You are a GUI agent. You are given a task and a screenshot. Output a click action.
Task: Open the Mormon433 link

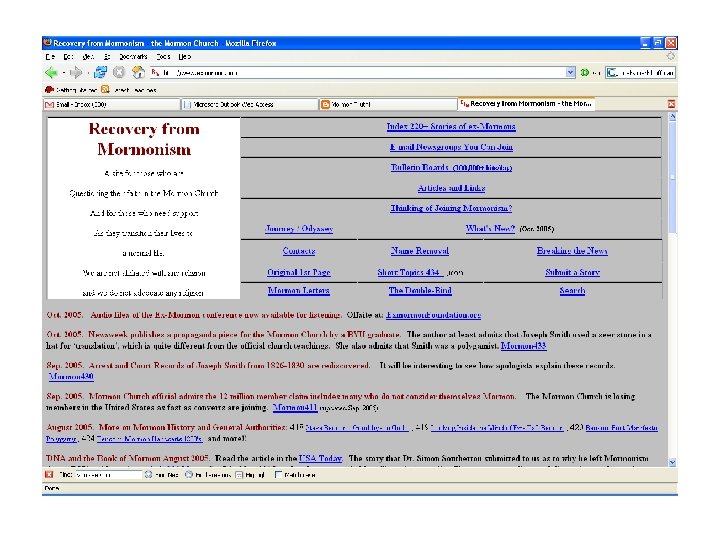click(523, 346)
